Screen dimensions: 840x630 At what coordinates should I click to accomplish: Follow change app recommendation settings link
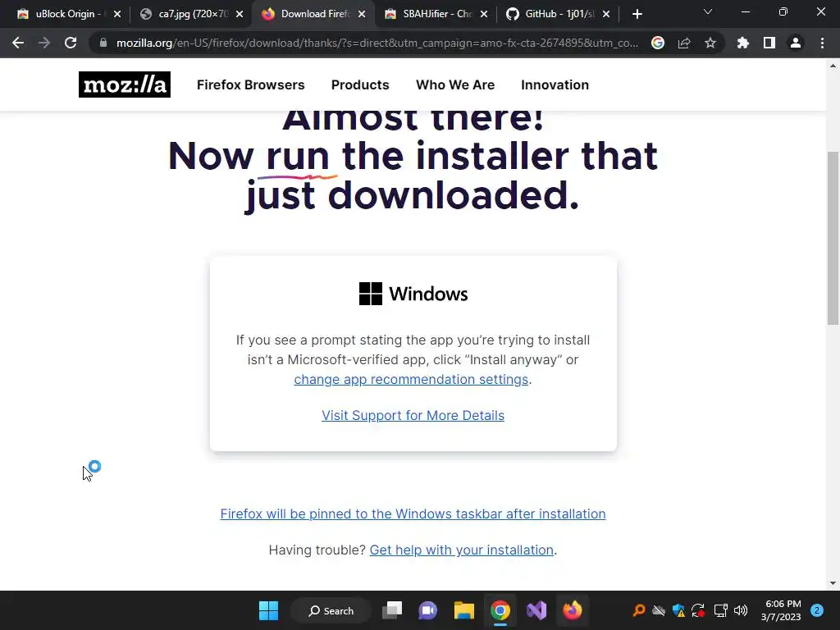click(x=411, y=379)
